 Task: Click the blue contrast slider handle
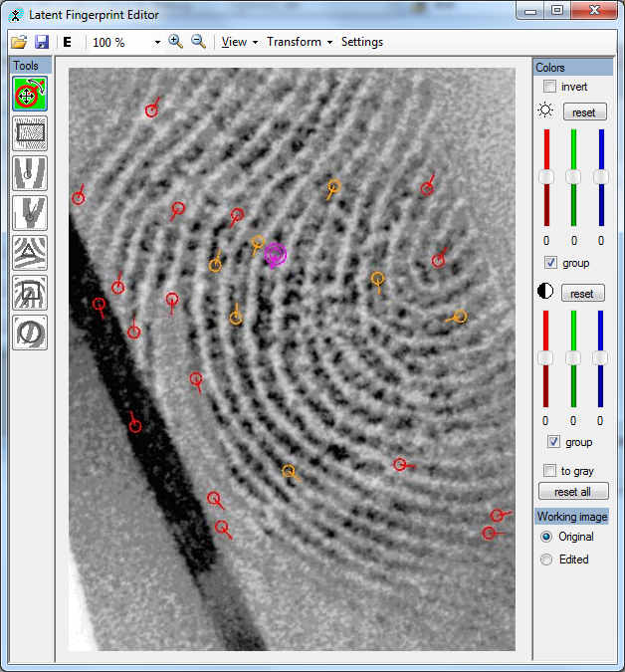[x=600, y=357]
